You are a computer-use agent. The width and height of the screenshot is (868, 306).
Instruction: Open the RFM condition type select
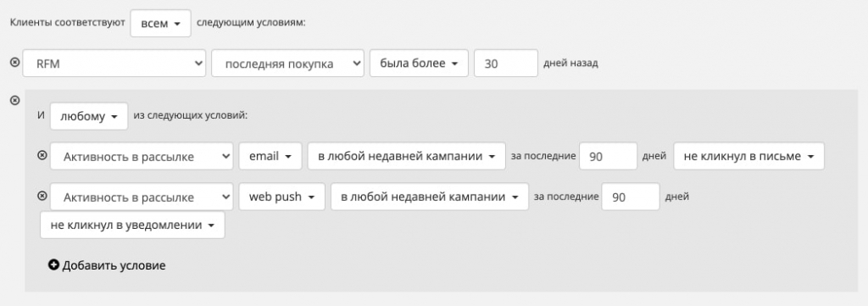click(x=114, y=64)
